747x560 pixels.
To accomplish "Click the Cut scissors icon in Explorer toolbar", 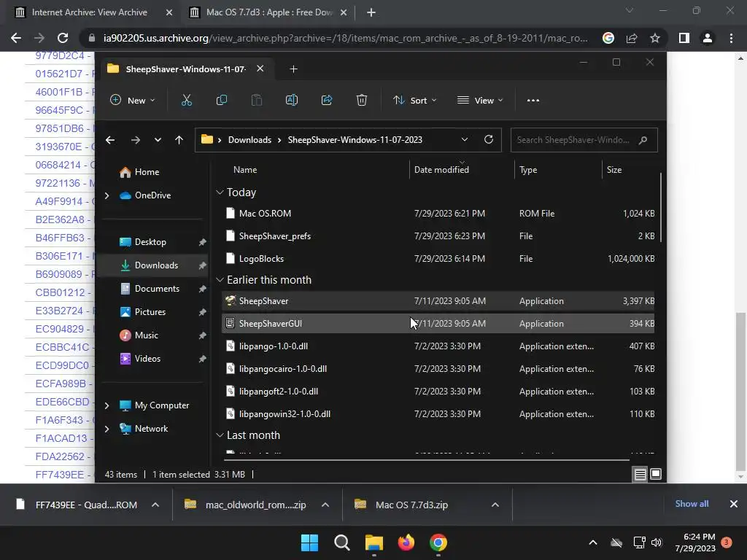I will click(x=186, y=100).
